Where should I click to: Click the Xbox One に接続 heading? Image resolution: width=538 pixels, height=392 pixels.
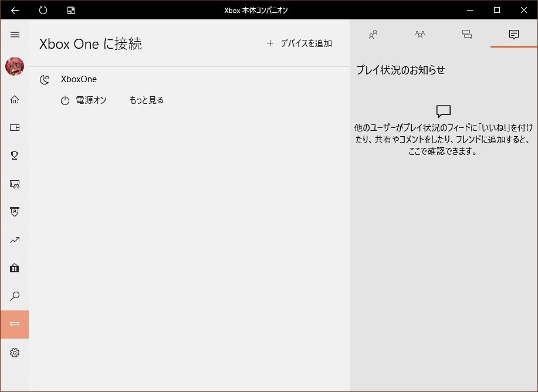tap(90, 43)
